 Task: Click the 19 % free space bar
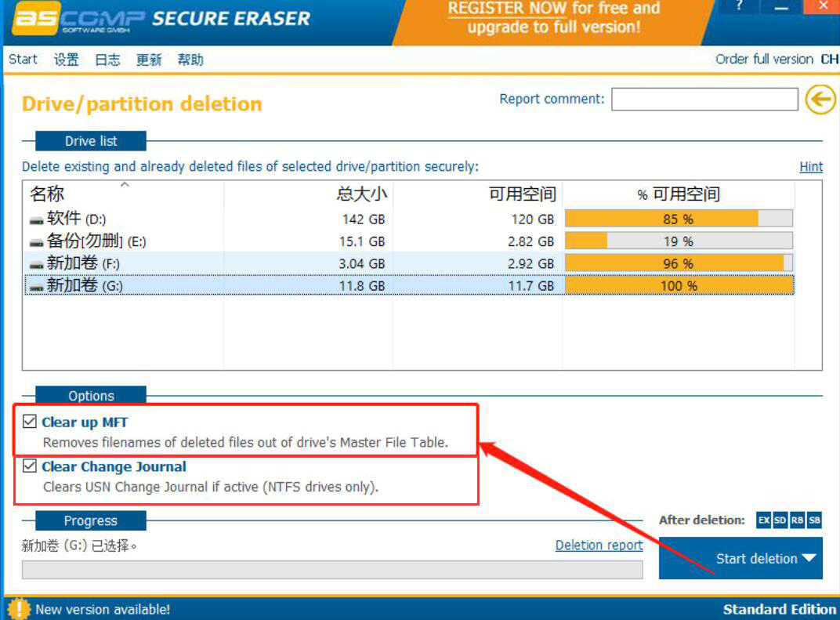tap(679, 241)
